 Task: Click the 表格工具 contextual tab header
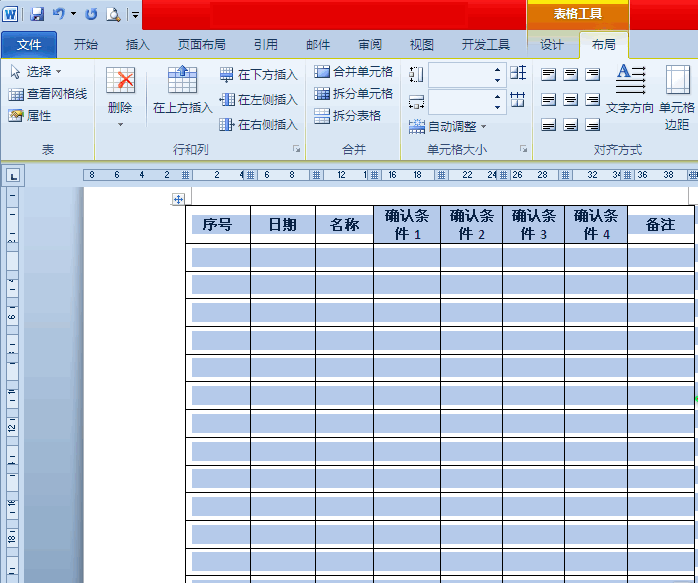point(578,14)
